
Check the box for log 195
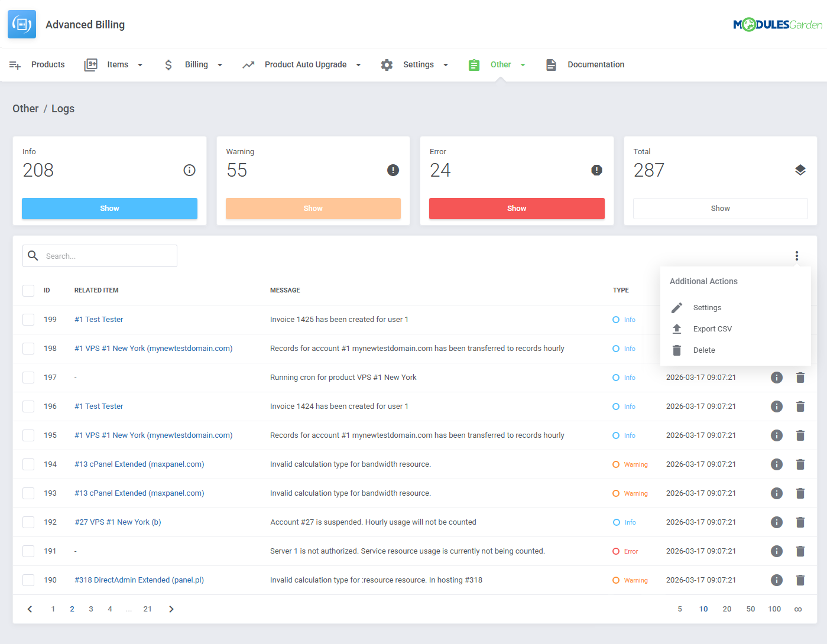click(28, 435)
